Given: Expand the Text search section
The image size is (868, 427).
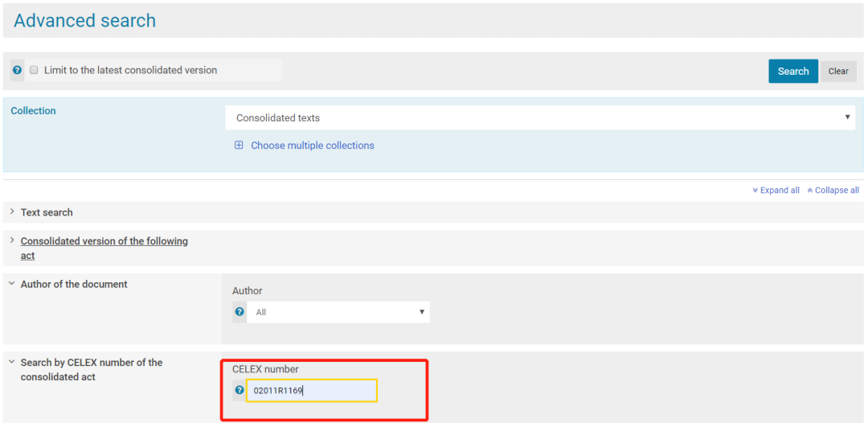Looking at the screenshot, I should (x=47, y=212).
